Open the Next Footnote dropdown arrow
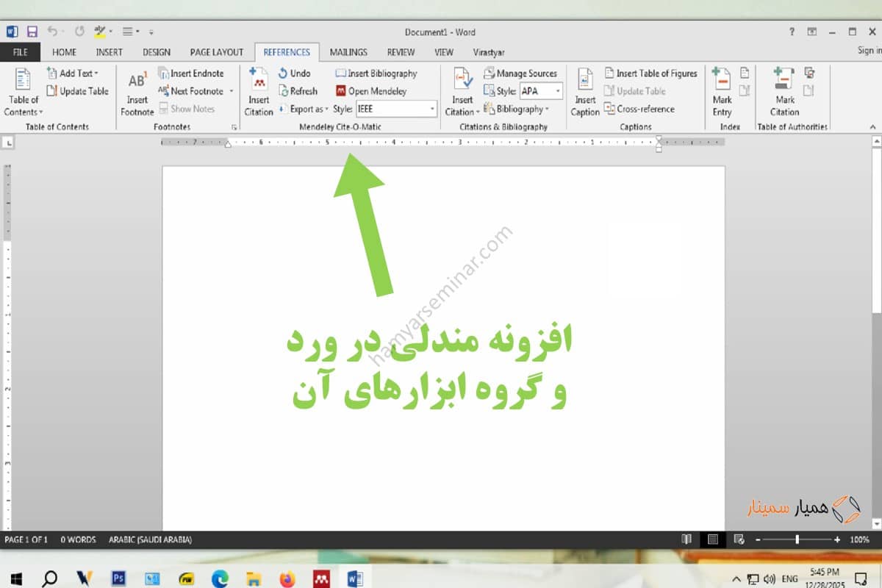This screenshot has width=882, height=588. click(x=231, y=91)
